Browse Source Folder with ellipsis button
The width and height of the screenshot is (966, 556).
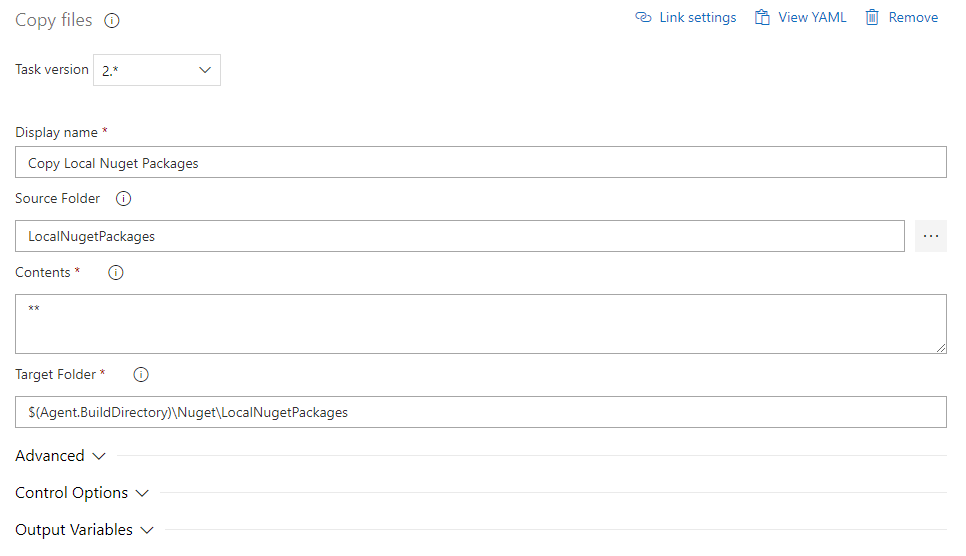tap(930, 236)
